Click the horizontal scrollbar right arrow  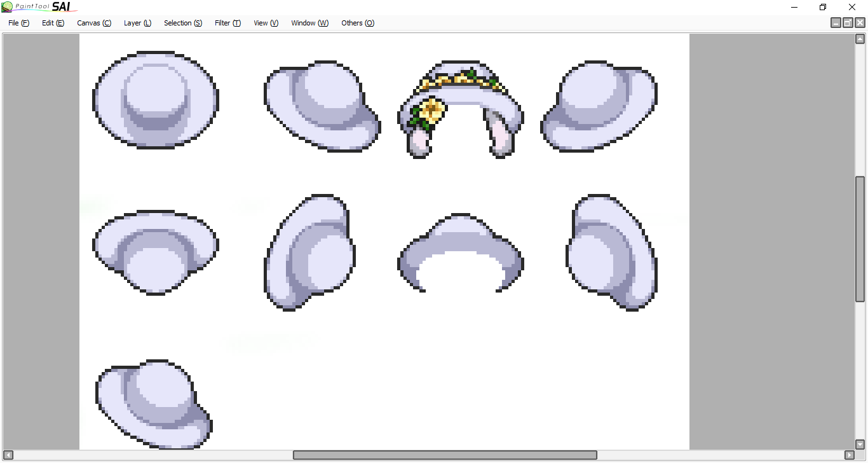[849, 455]
